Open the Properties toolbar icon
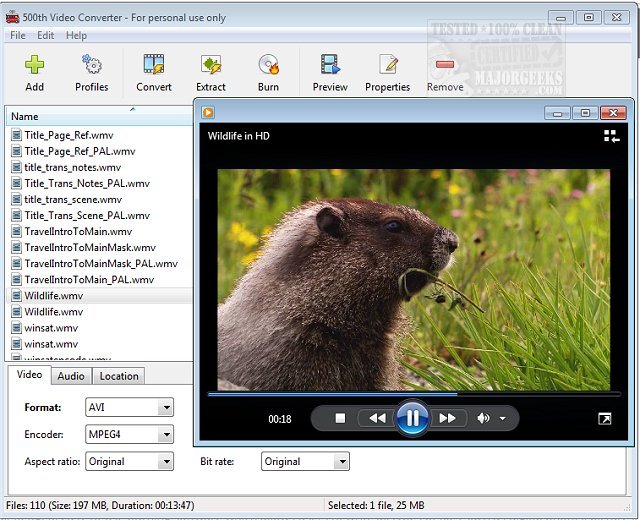The height and width of the screenshot is (520, 640). [387, 66]
